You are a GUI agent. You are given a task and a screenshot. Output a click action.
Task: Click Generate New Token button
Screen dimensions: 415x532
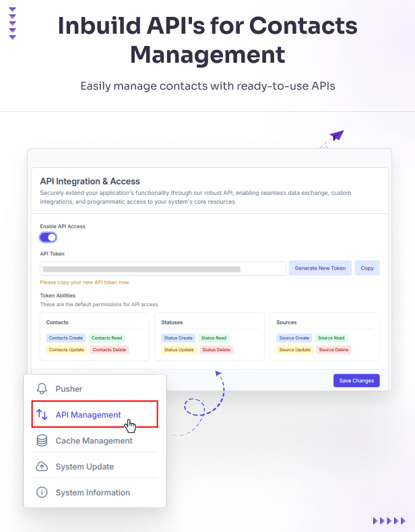click(320, 268)
